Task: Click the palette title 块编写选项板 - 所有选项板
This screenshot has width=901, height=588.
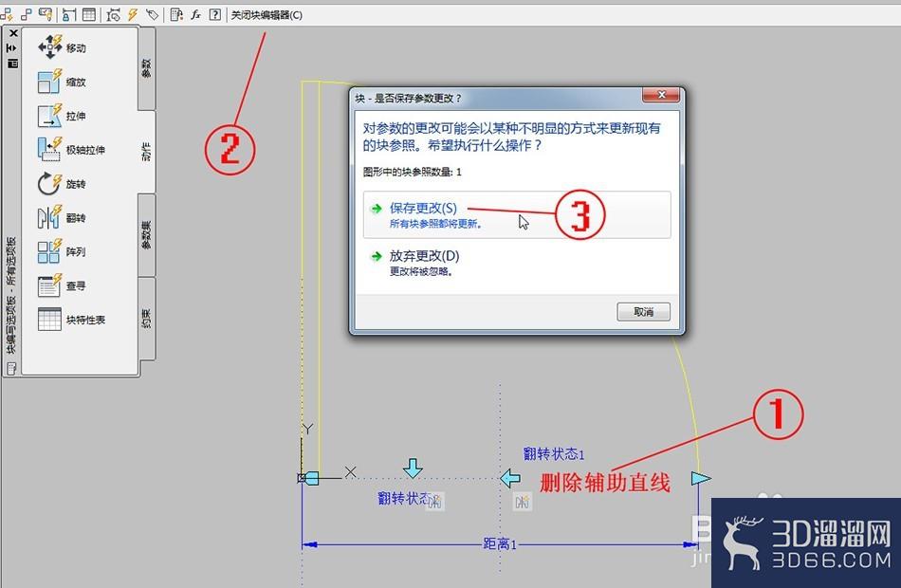Action: 11,296
